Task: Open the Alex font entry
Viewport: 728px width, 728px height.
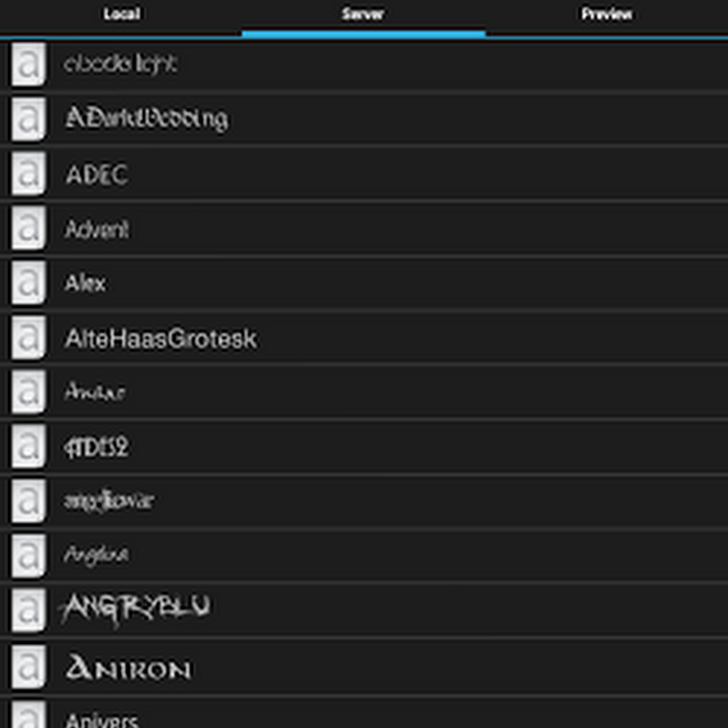Action: (x=85, y=283)
